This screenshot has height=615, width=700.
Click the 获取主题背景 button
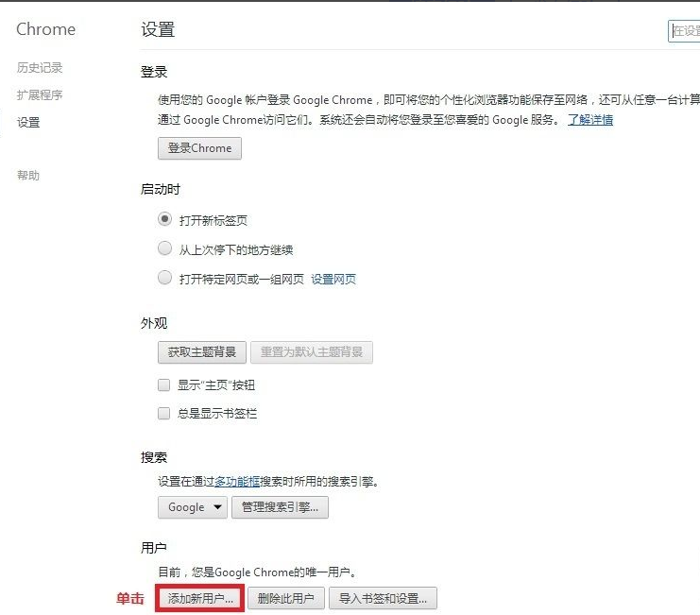[202, 352]
